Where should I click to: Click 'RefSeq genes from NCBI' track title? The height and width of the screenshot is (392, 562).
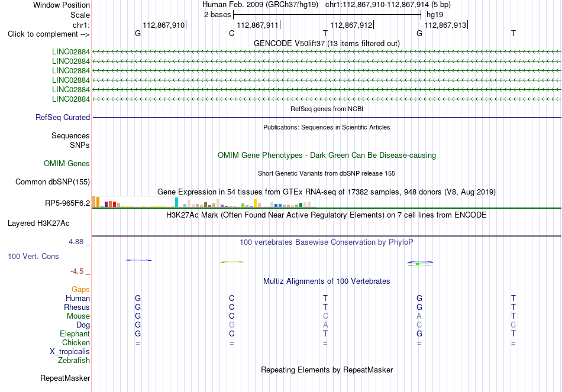click(x=327, y=109)
